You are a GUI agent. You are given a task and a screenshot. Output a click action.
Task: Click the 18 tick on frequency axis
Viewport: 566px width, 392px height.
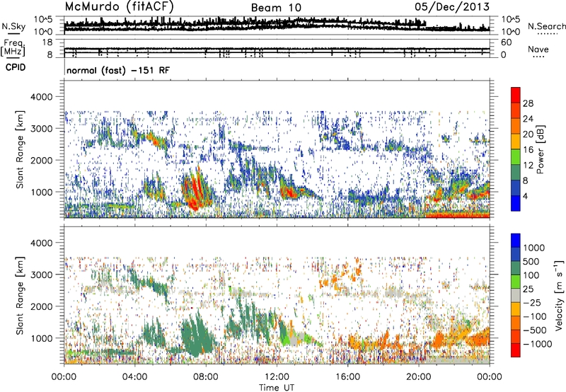click(47, 42)
